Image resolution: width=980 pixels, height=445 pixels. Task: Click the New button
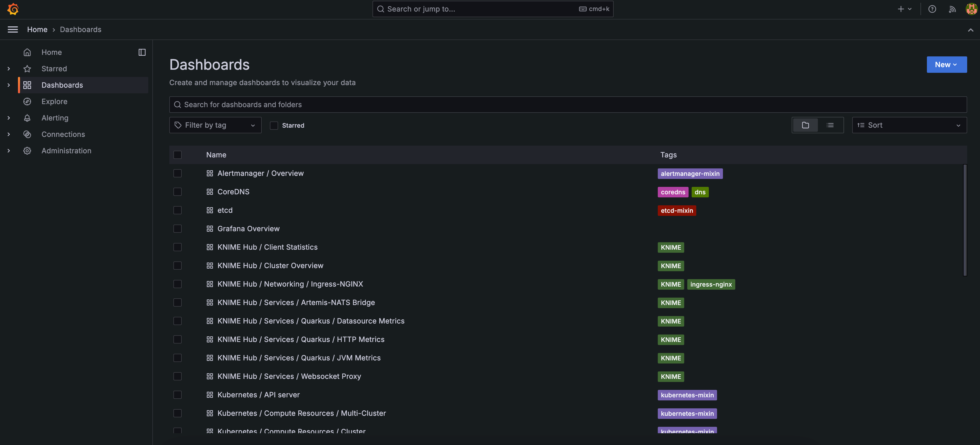point(947,64)
